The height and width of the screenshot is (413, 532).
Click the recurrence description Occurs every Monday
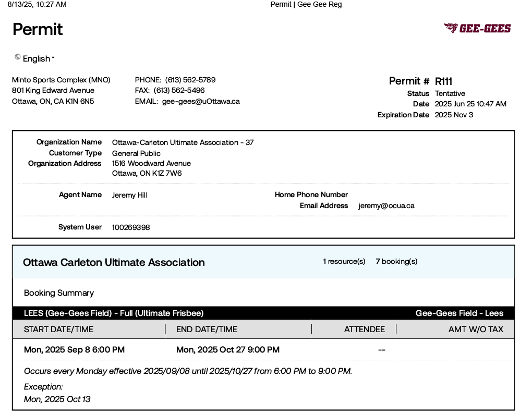point(188,371)
